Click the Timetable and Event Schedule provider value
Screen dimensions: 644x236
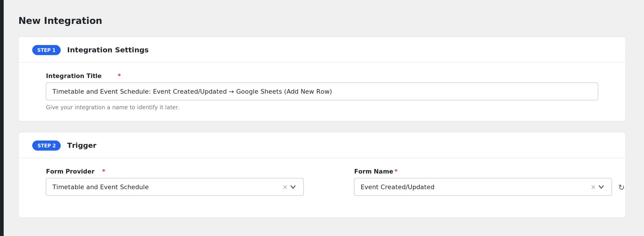pyautogui.click(x=100, y=187)
